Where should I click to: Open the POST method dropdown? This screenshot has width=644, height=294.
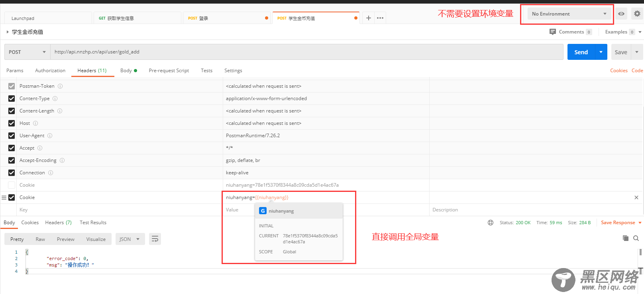click(x=27, y=52)
